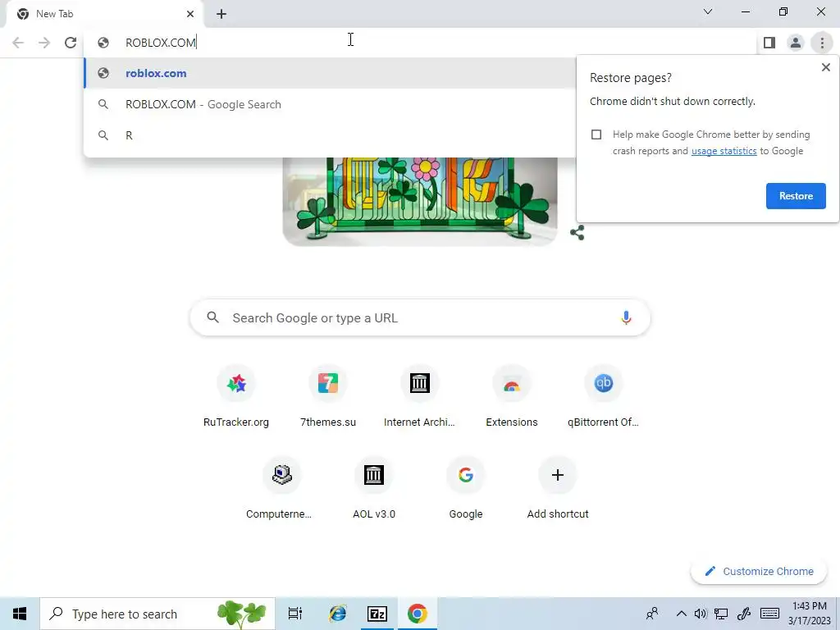This screenshot has width=840, height=630.
Task: Click the taskbar Type here to search box
Action: (x=157, y=614)
